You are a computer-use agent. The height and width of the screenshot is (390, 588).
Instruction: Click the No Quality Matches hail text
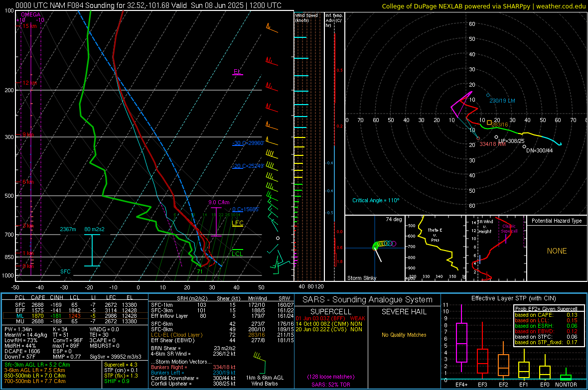(404, 335)
